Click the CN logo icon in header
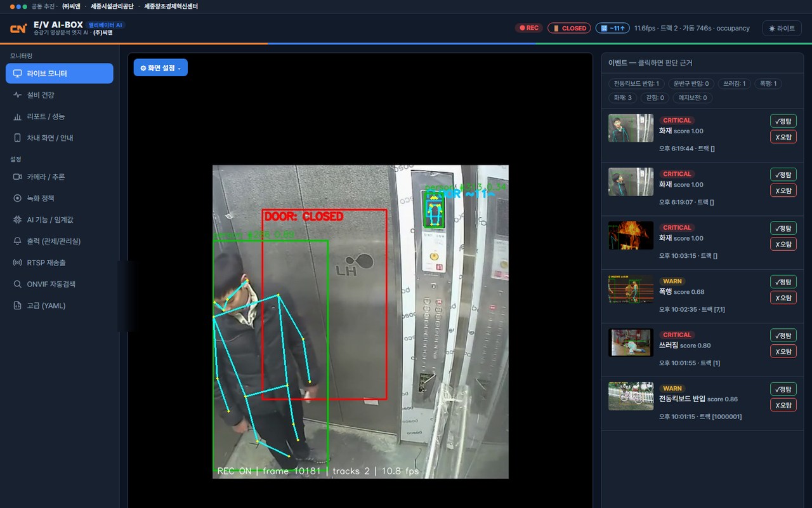The image size is (812, 508). point(18,29)
